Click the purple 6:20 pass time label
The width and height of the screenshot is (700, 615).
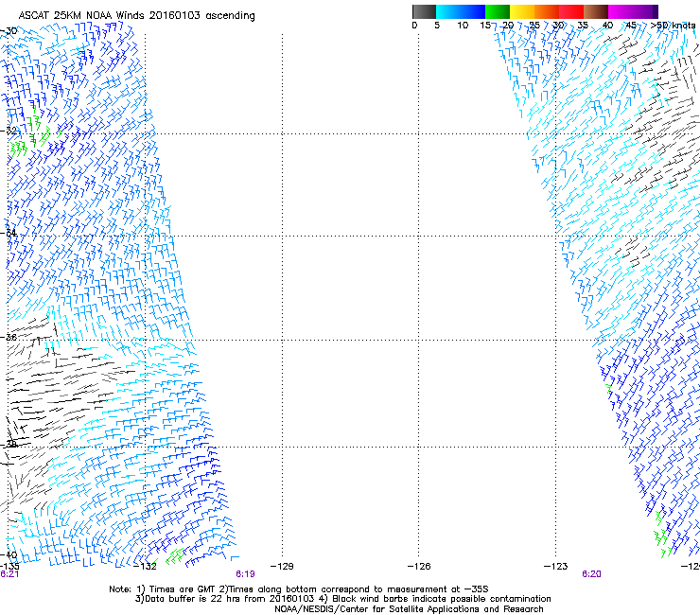point(591,574)
